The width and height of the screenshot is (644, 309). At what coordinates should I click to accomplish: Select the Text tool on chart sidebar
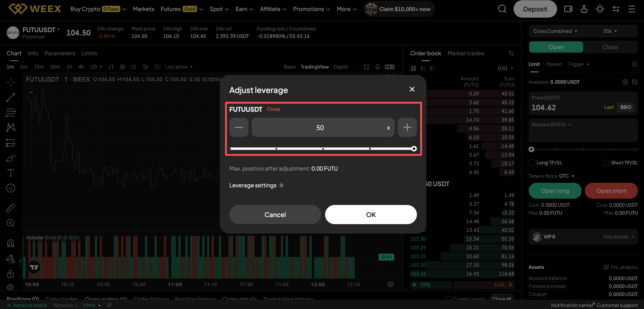click(11, 173)
